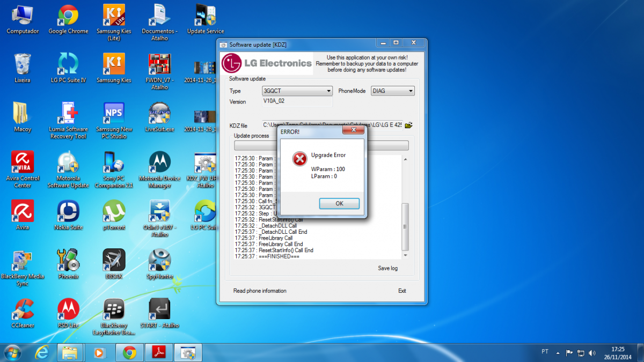Open the PhoneMode dropdown showing DIAG
Image resolution: width=644 pixels, height=362 pixels.
click(x=393, y=91)
